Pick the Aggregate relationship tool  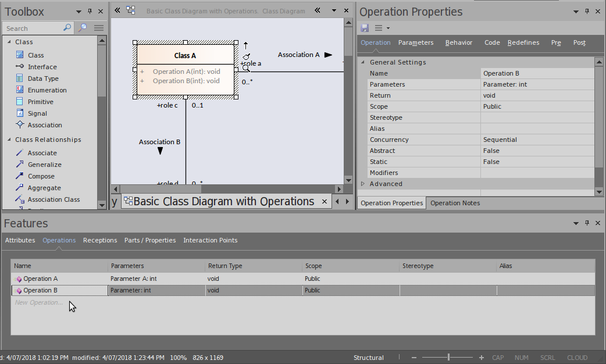pos(44,188)
